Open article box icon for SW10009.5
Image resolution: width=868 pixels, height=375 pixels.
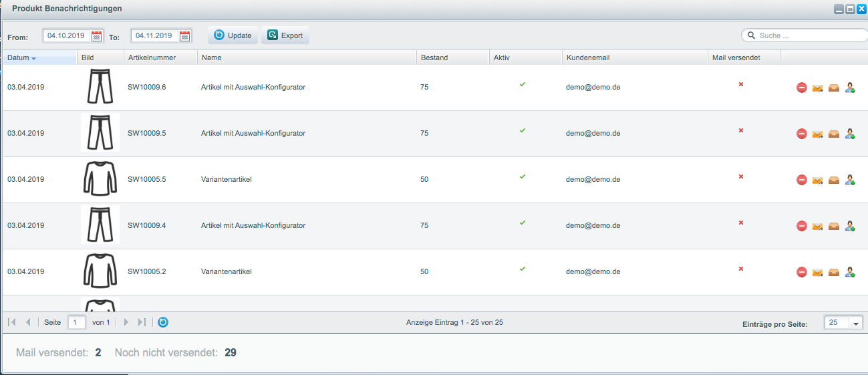834,134
